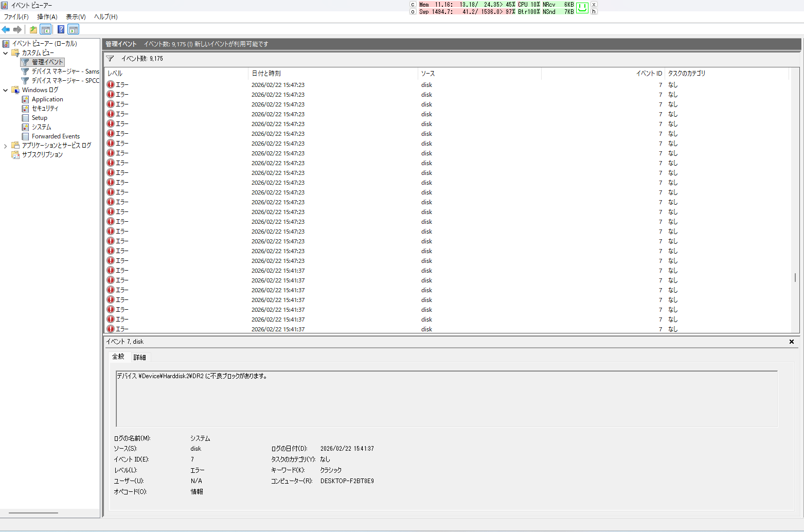Open the 操作(A) menu
Image resolution: width=804 pixels, height=532 pixels.
[47, 17]
